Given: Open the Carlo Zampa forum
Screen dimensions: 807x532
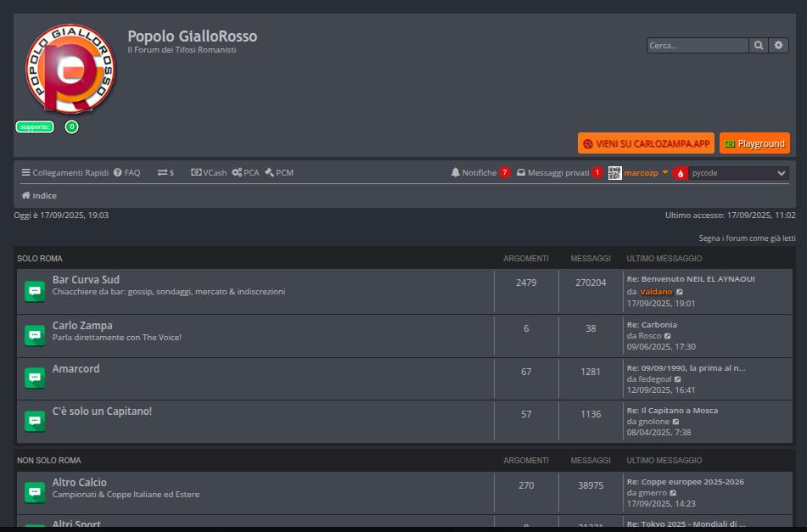Looking at the screenshot, I should [82, 325].
